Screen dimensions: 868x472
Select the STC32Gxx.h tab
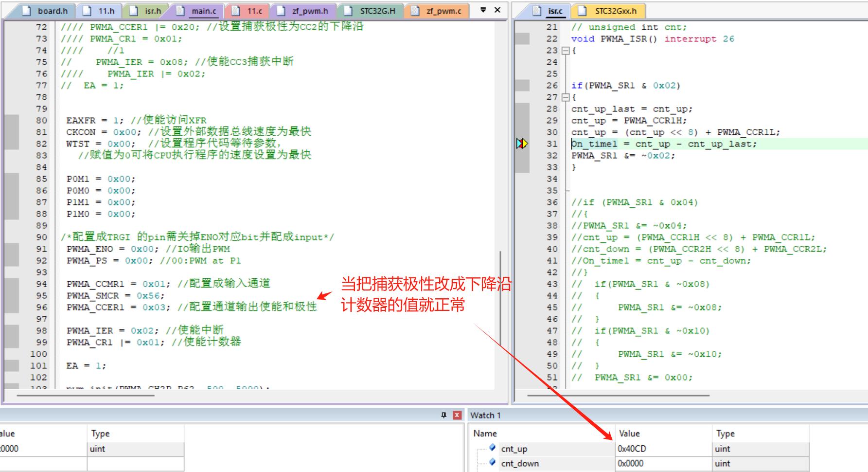(609, 11)
